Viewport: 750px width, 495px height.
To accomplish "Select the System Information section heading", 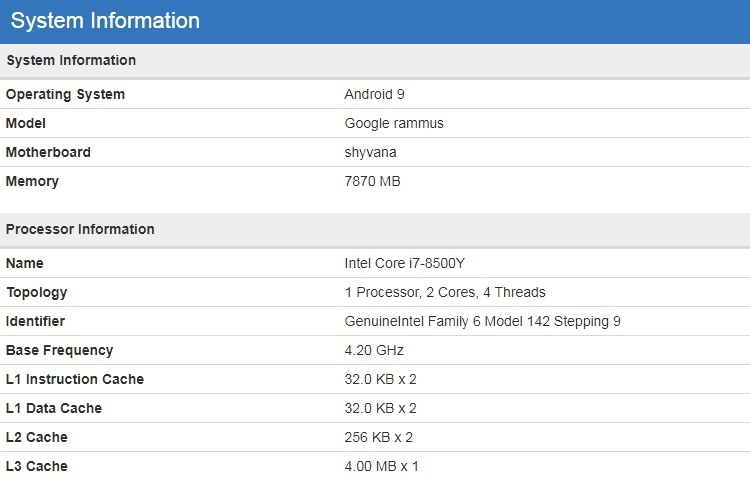I will (x=71, y=61).
